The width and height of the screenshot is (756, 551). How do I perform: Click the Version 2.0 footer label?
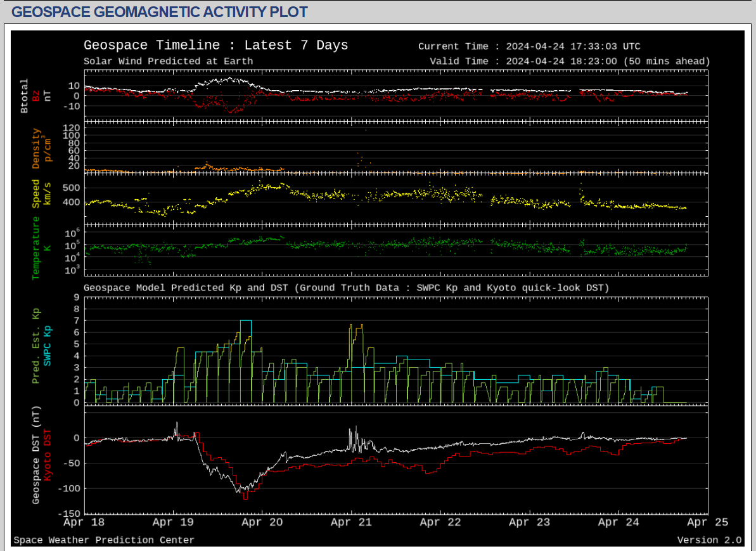point(708,540)
